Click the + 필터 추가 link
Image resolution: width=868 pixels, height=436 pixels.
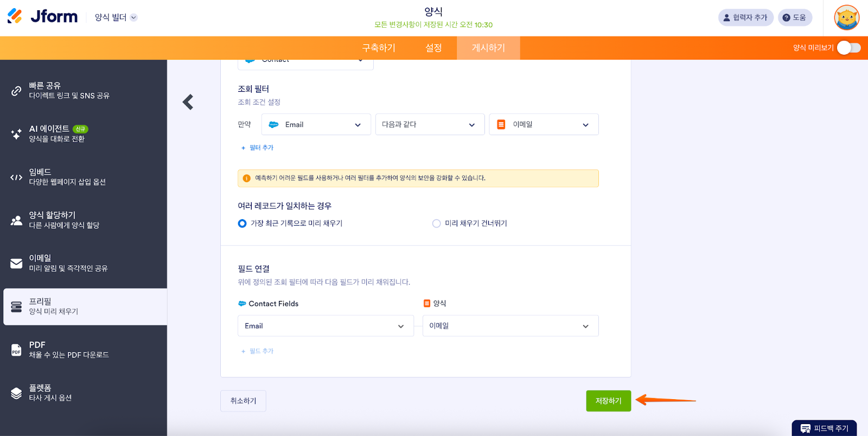click(x=257, y=148)
